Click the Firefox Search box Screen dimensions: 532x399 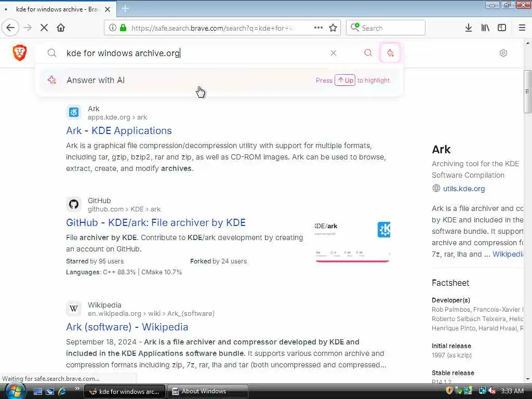coord(385,28)
